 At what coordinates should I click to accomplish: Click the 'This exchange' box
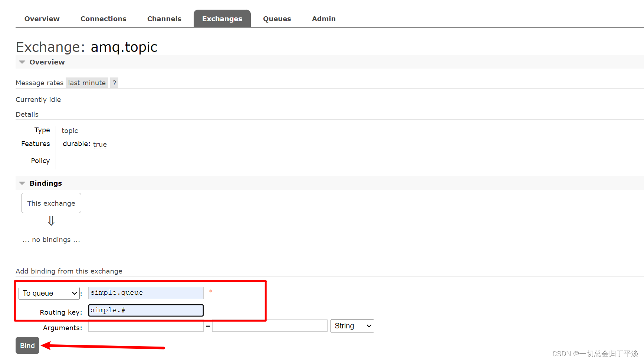[51, 203]
